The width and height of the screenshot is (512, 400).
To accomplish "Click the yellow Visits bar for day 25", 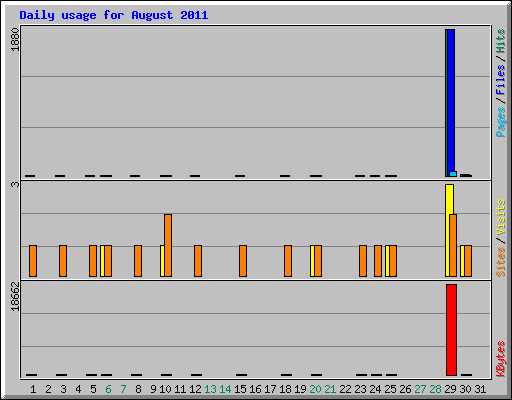I will pyautogui.click(x=387, y=261).
